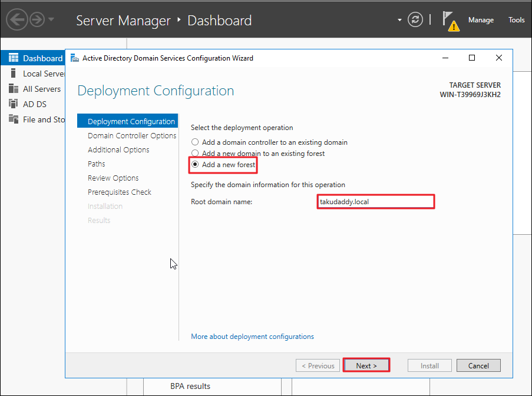Go to Review Options wizard step
This screenshot has height=396, width=532.
point(113,178)
